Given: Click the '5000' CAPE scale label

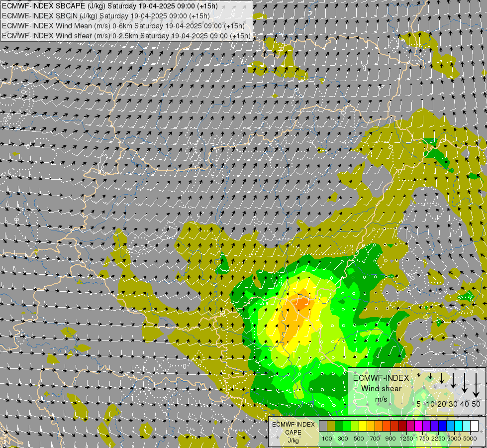Looking at the screenshot, I should (470, 439).
